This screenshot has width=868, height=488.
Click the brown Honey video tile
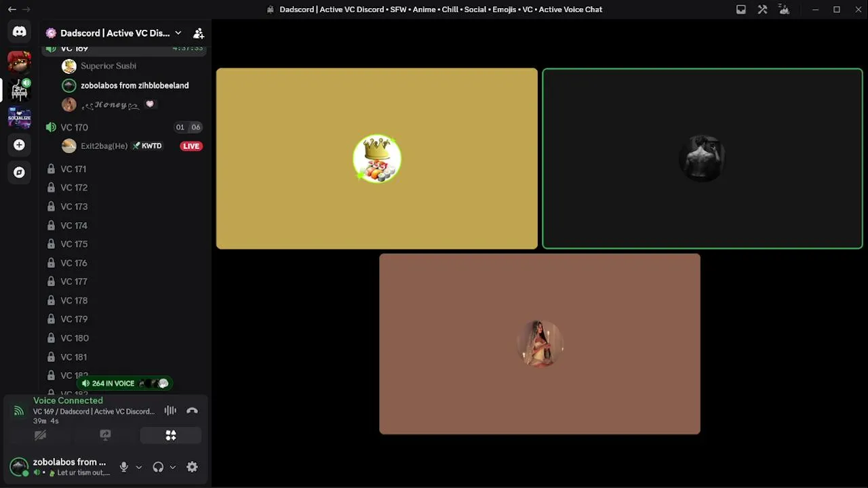pos(540,344)
